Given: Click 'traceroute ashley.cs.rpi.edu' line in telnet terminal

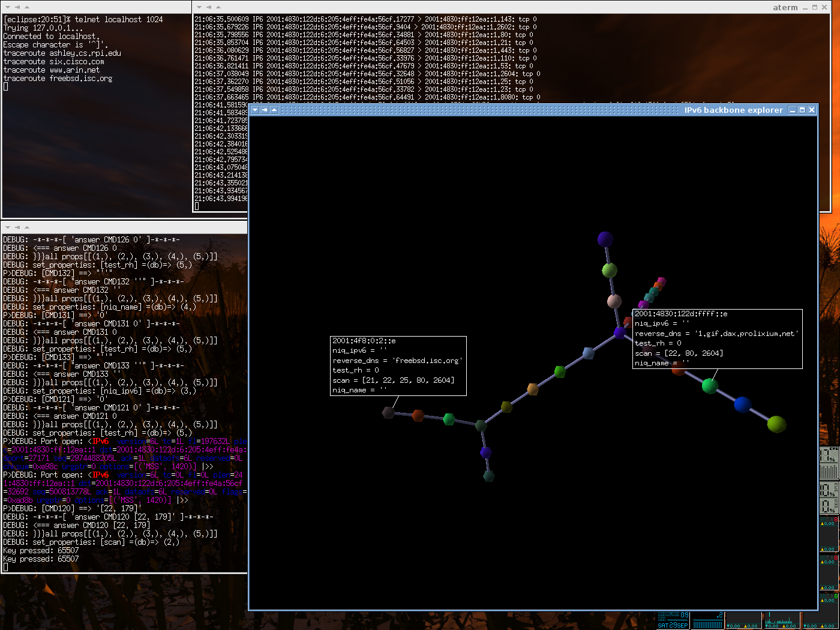Looking at the screenshot, I should pyautogui.click(x=62, y=53).
